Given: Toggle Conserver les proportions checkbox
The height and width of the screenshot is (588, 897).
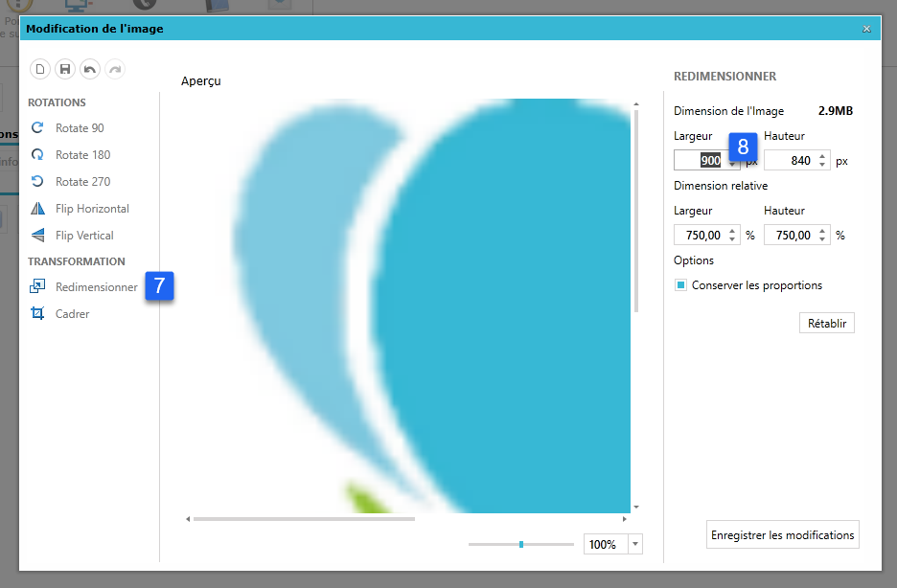Looking at the screenshot, I should [680, 285].
